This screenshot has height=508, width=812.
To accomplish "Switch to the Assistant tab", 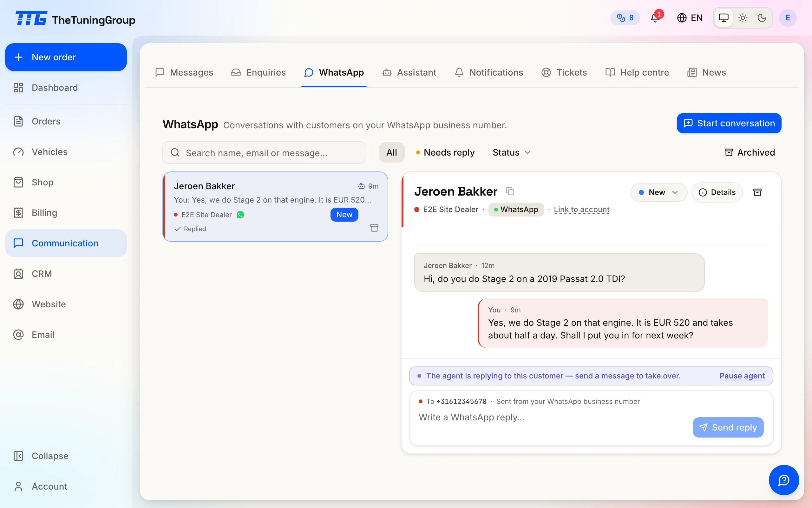I will (x=409, y=73).
